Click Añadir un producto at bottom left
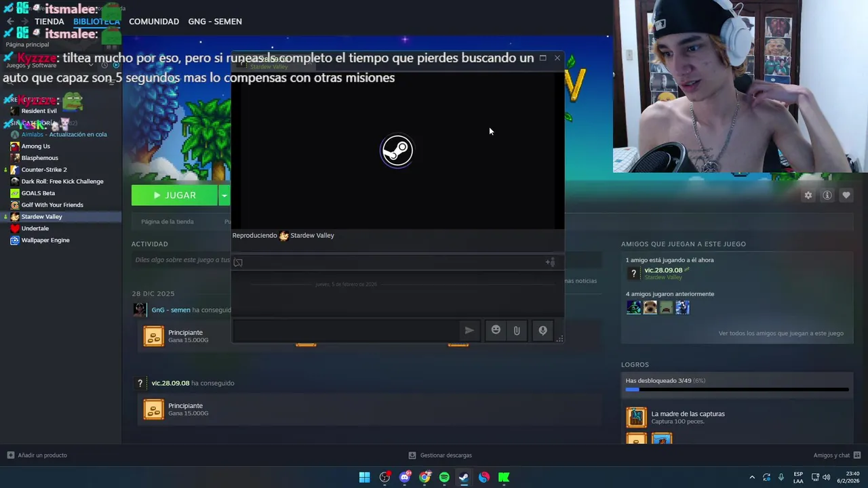This screenshot has width=868, height=488. pyautogui.click(x=37, y=455)
